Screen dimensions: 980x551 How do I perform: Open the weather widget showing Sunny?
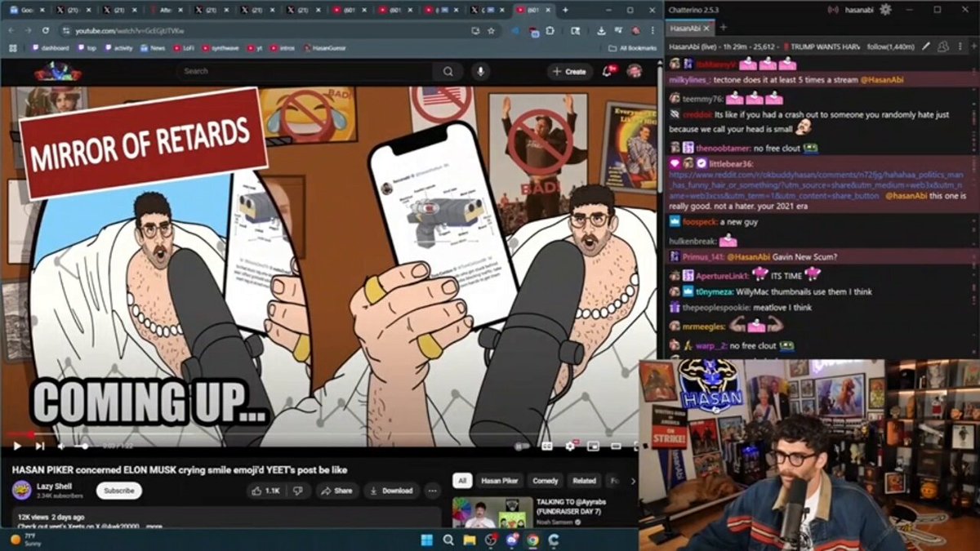point(25,539)
